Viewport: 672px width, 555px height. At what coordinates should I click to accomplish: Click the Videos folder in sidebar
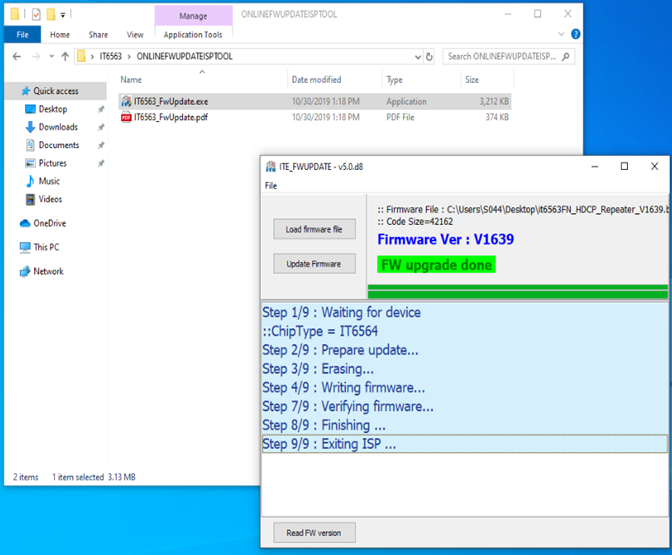49,199
